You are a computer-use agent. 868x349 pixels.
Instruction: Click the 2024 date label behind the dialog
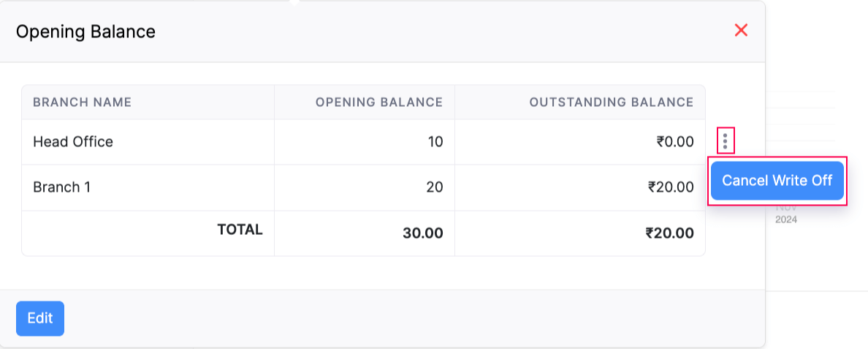click(x=786, y=219)
